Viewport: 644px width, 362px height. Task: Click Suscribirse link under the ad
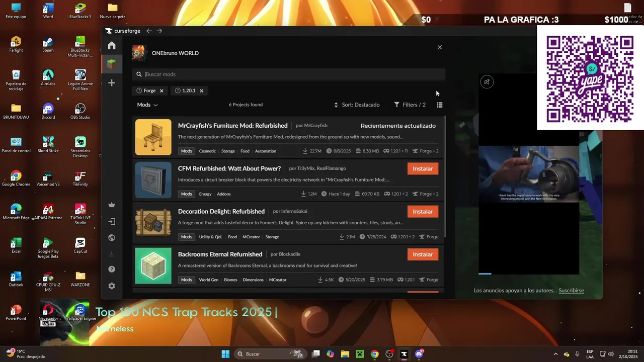pyautogui.click(x=571, y=291)
